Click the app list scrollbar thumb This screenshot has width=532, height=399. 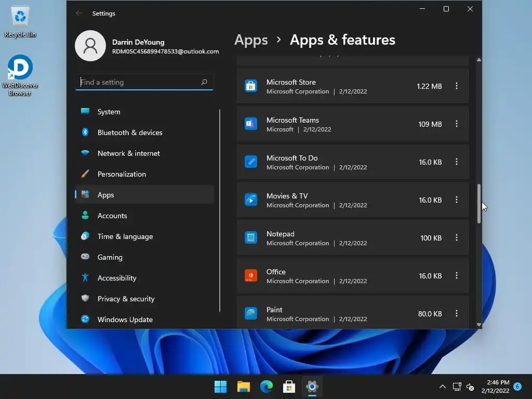pyautogui.click(x=478, y=204)
